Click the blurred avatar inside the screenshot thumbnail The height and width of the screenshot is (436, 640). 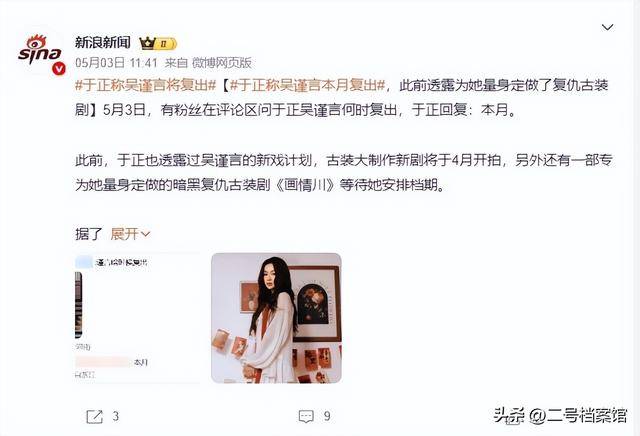coord(84,262)
